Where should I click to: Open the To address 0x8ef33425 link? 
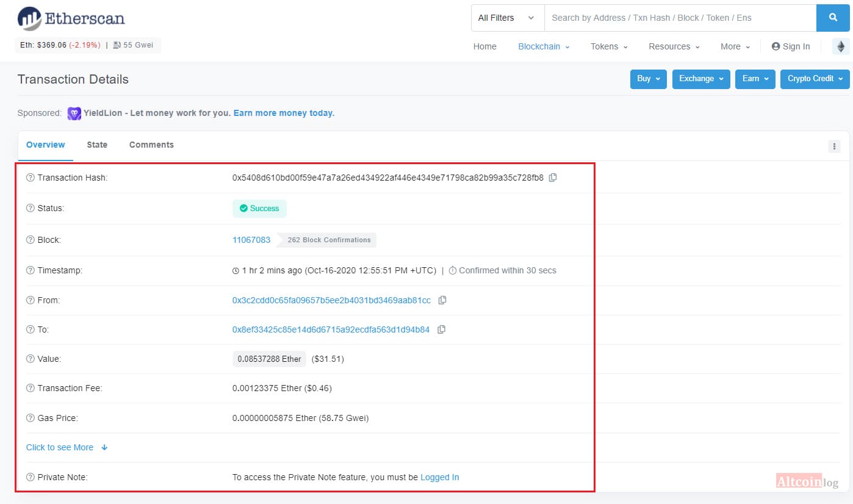tap(331, 329)
